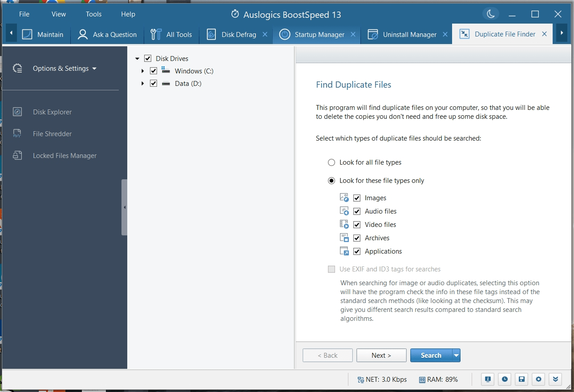
Task: Toggle "Use EXIF and ID3 tags" checkbox
Action: [x=331, y=269]
